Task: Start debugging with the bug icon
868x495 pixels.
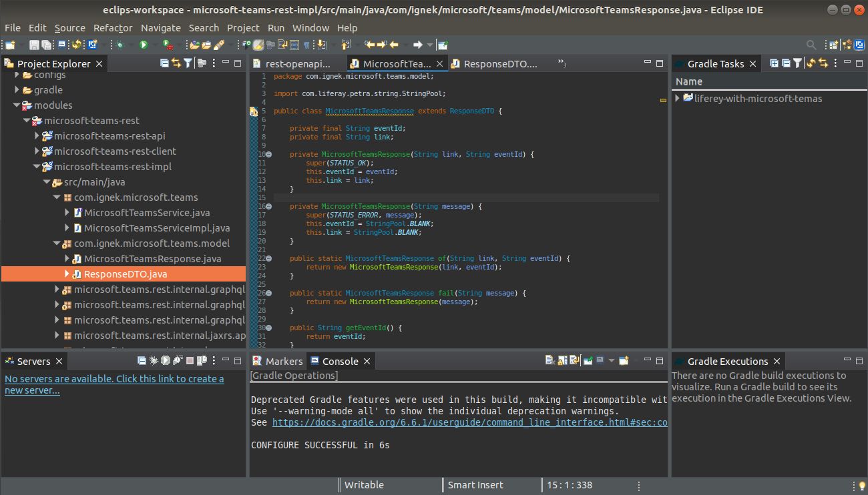Action: [x=120, y=45]
